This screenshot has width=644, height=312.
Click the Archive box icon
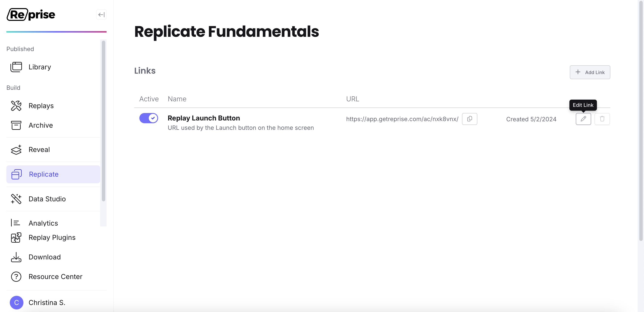click(16, 125)
